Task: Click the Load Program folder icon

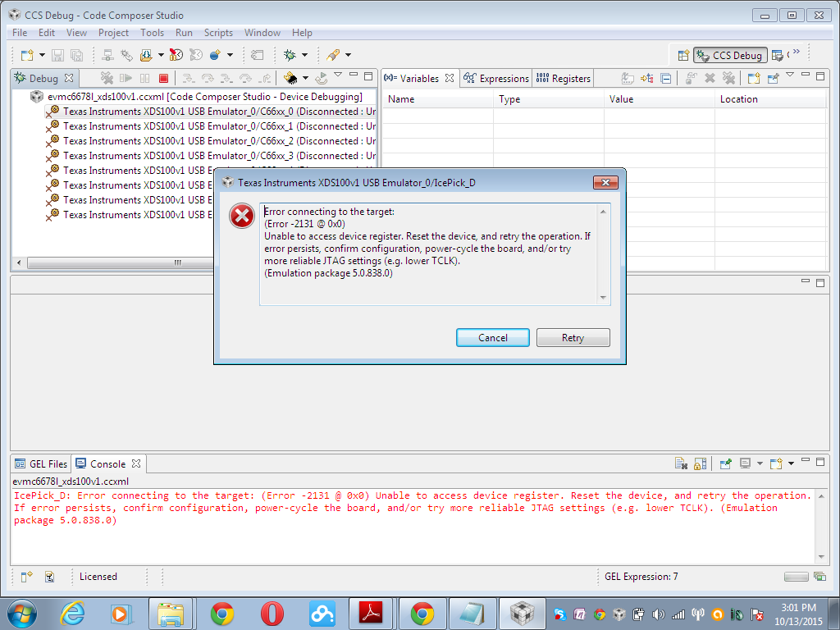Action: 146,55
